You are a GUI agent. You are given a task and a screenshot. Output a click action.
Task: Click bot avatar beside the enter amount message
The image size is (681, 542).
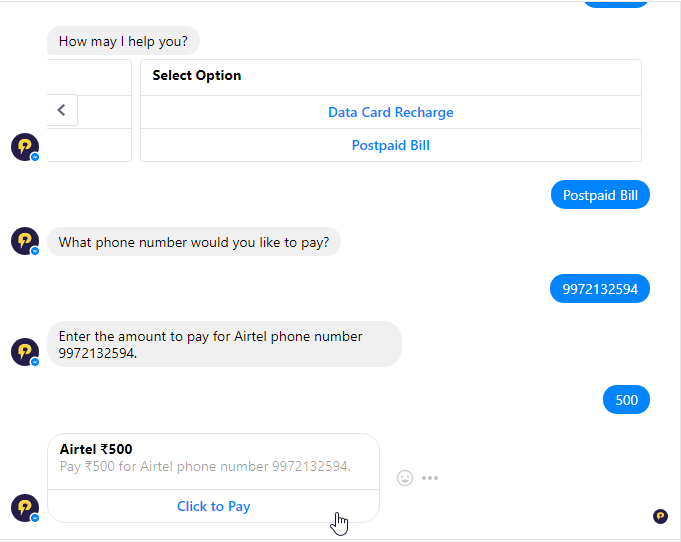pyautogui.click(x=25, y=352)
